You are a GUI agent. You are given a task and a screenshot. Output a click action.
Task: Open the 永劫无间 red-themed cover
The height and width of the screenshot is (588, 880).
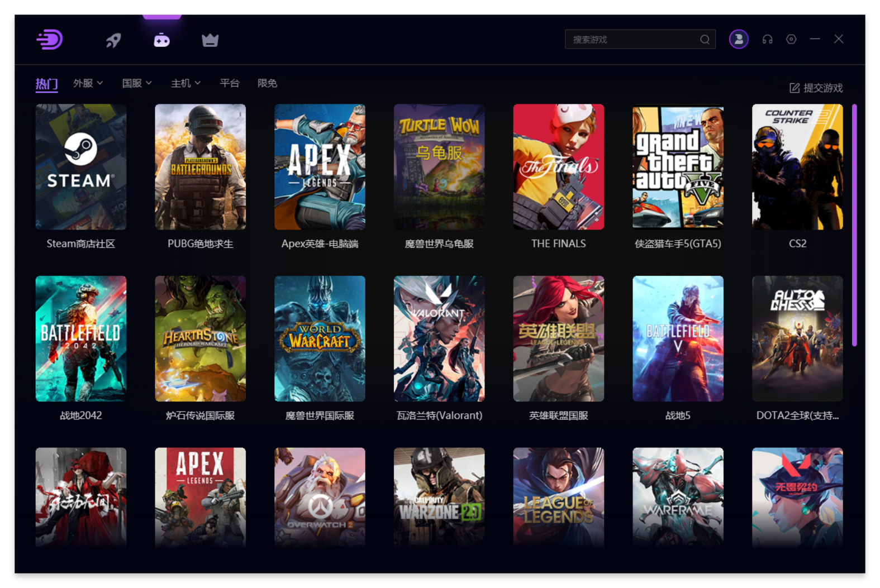pos(81,498)
